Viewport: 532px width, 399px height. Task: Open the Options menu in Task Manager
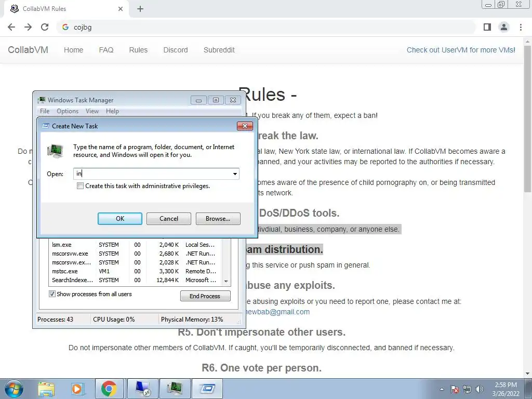click(x=68, y=111)
